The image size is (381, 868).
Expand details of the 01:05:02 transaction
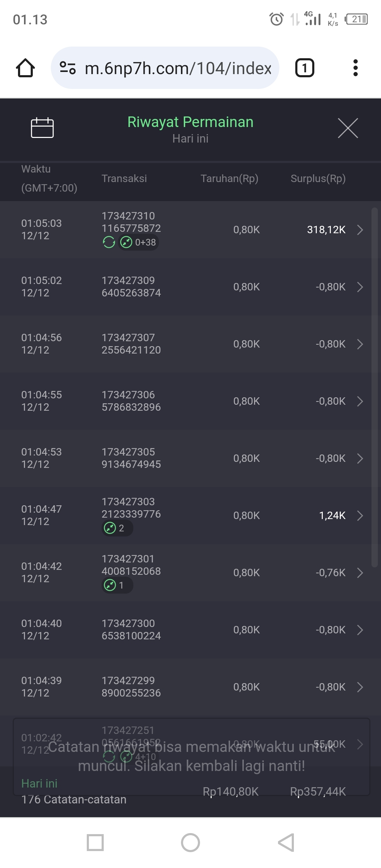(x=360, y=287)
